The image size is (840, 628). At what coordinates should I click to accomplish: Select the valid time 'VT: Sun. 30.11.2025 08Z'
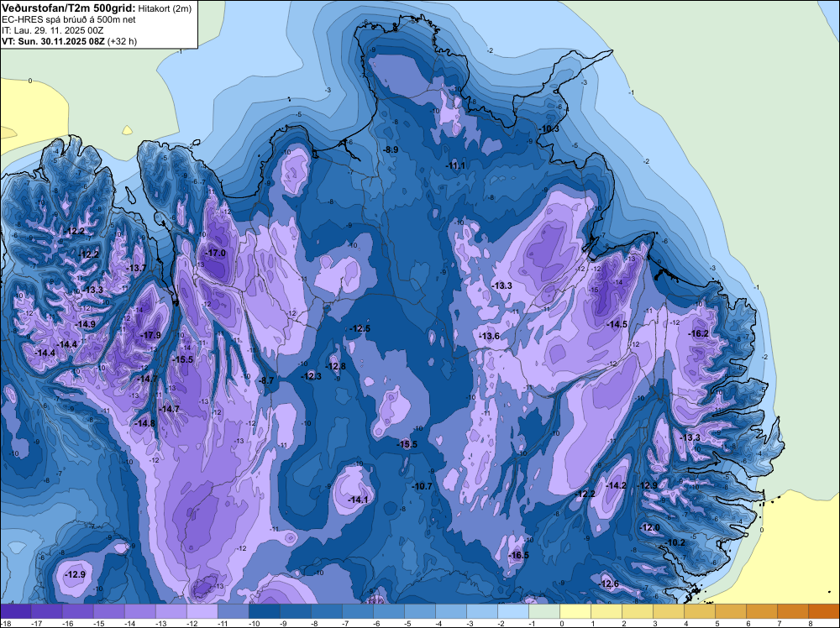(x=54, y=41)
